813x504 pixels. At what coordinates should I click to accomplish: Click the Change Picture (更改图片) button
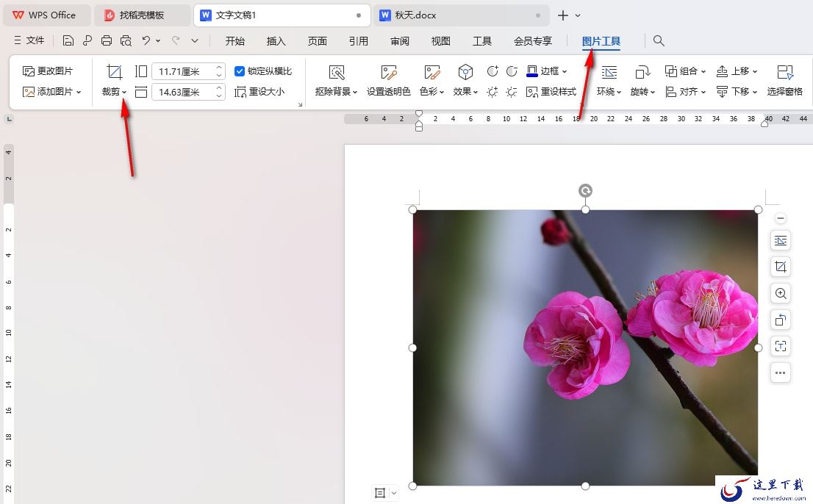point(48,71)
